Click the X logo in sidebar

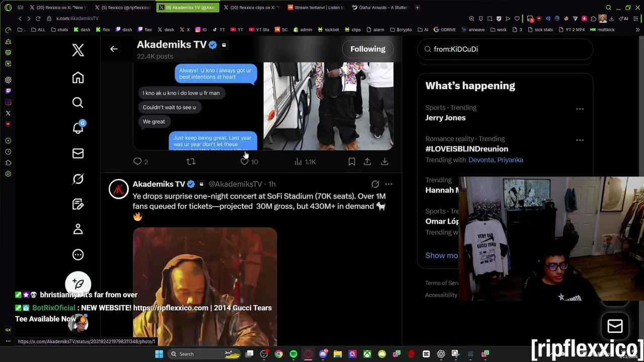77,50
